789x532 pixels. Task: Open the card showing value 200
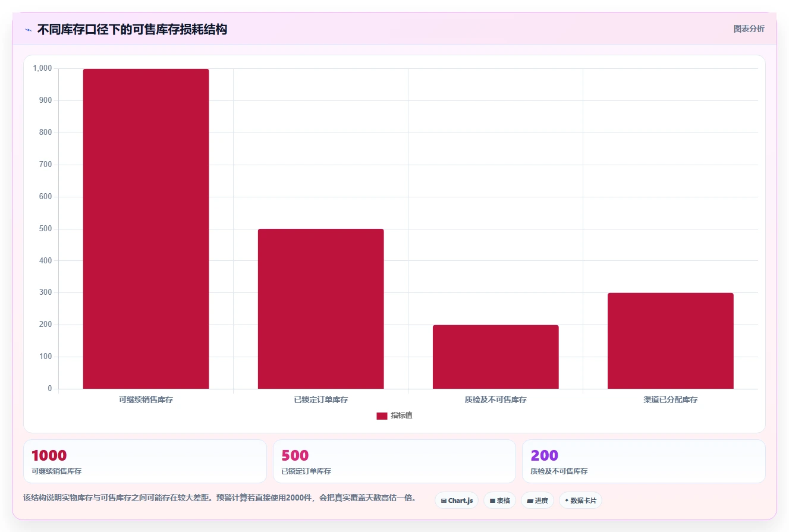point(644,461)
